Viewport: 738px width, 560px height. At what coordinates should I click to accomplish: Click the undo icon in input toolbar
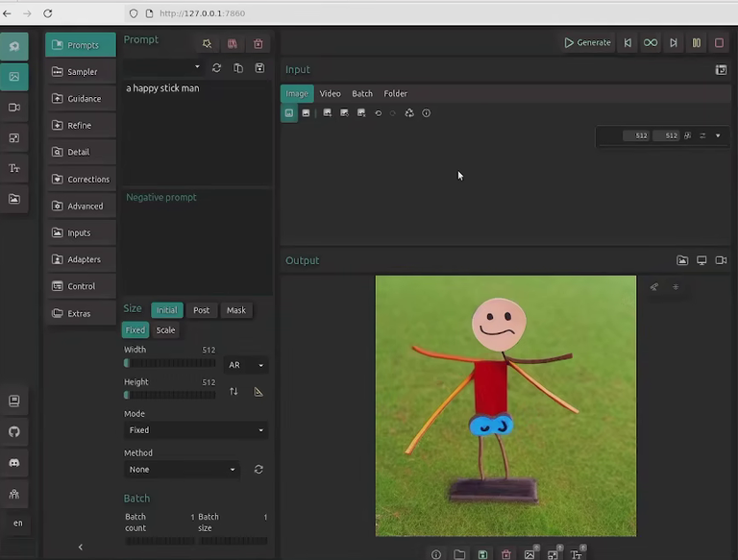point(378,113)
